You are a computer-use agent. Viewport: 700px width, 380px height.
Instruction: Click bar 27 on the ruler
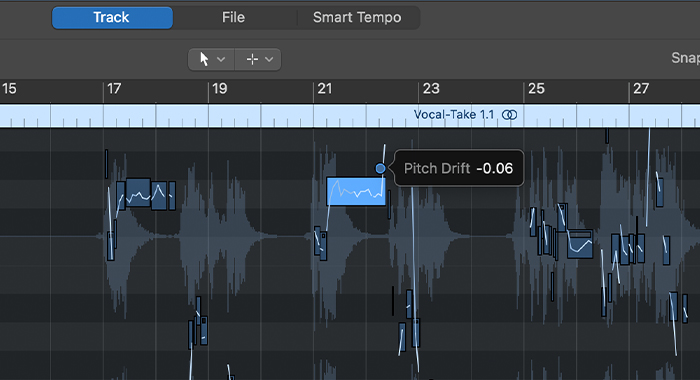point(641,89)
